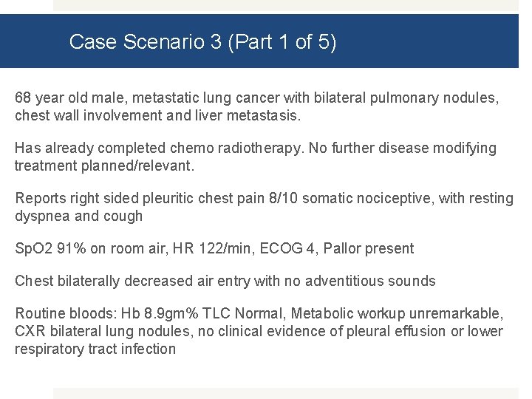The image size is (532, 399).
Task: Click the 'dyspnea and cough' text
Action: click(78, 216)
